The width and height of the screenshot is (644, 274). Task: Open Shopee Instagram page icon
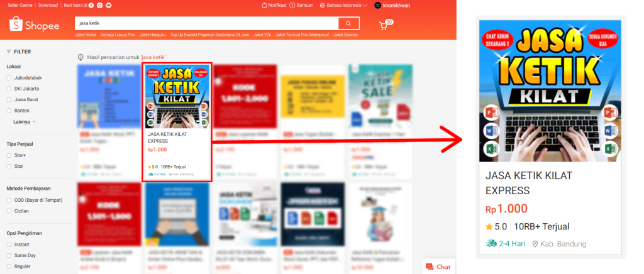(100, 5)
